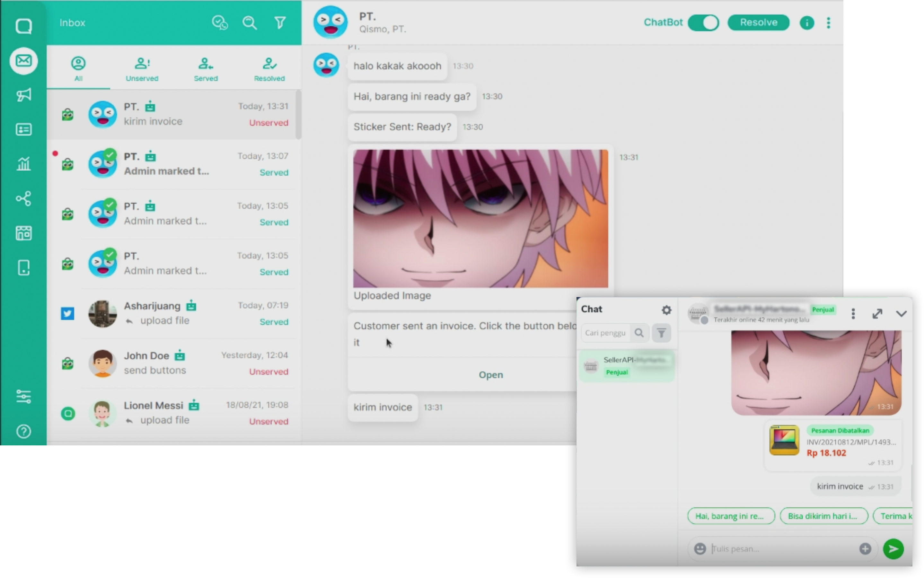924x578 pixels.
Task: Click the plus attachment icon in Chat popup
Action: coord(865,549)
